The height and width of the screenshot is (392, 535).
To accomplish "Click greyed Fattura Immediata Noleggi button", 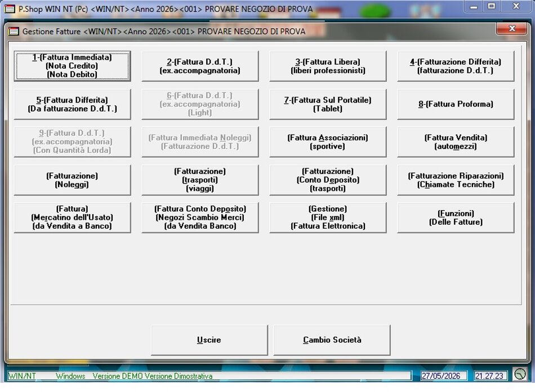I will coord(200,142).
